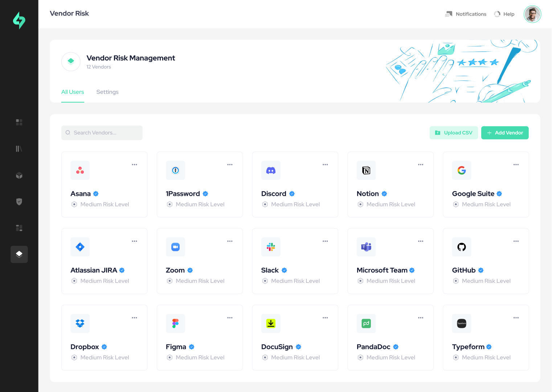Click the Search Vendors input field
Viewport: 552px width, 392px height.
[x=102, y=133]
